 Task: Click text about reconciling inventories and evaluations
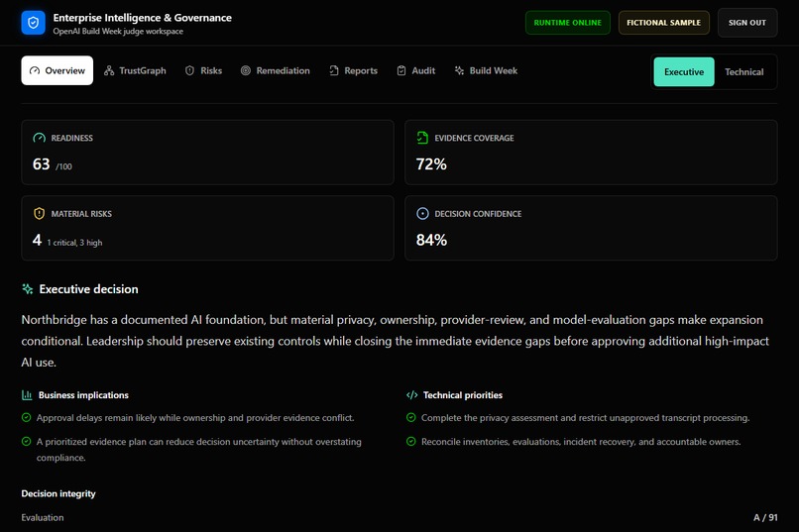tap(581, 442)
